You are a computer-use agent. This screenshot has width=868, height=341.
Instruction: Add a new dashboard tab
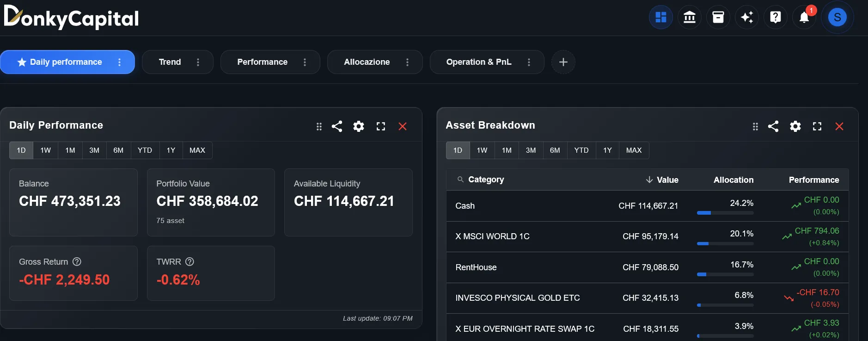(x=563, y=62)
